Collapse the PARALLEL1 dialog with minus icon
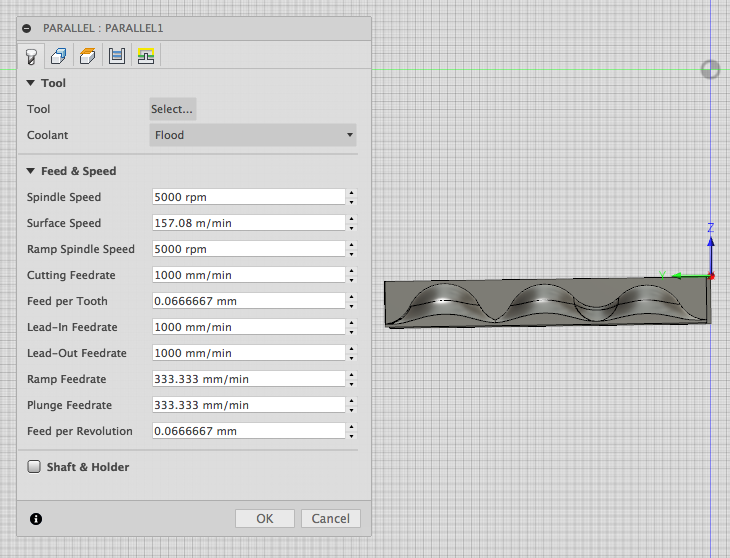The height and width of the screenshot is (558, 730). (x=27, y=28)
